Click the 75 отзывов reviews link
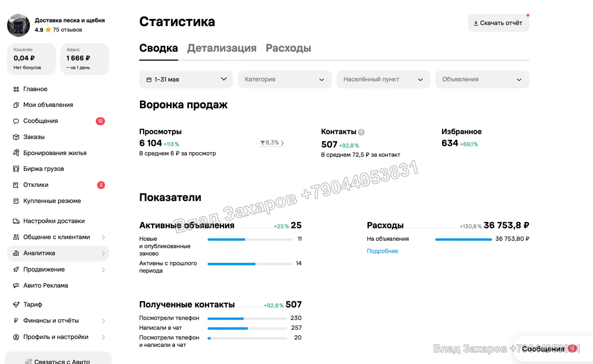 pos(67,30)
